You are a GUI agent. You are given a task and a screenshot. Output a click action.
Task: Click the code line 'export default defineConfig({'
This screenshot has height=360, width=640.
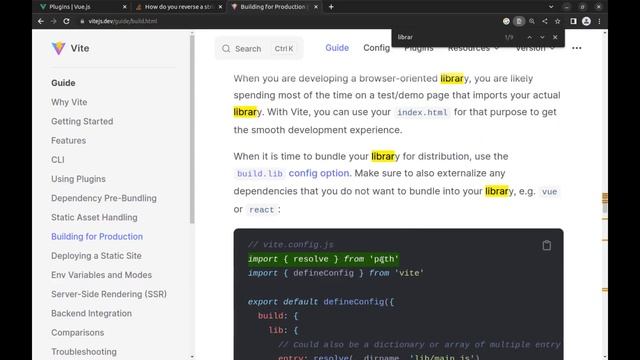[x=321, y=302]
